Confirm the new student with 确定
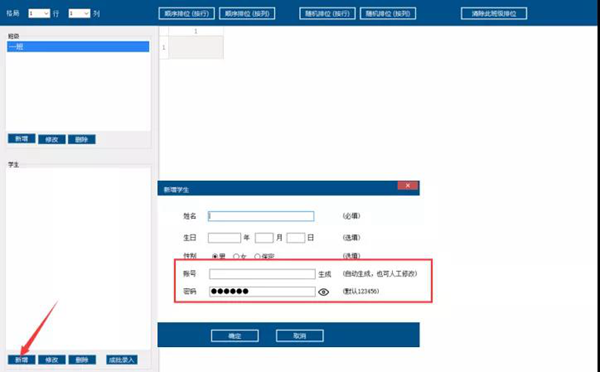This screenshot has width=600, height=372. coord(235,336)
